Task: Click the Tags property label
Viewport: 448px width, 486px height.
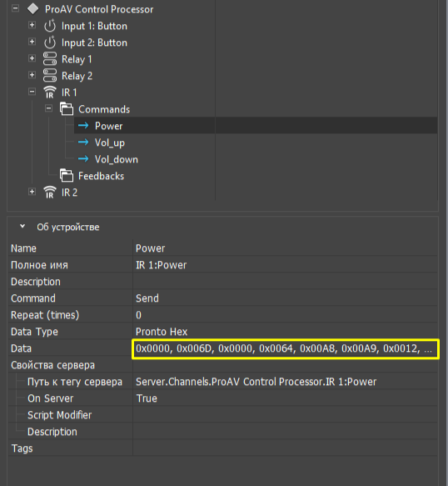Action: (22, 448)
